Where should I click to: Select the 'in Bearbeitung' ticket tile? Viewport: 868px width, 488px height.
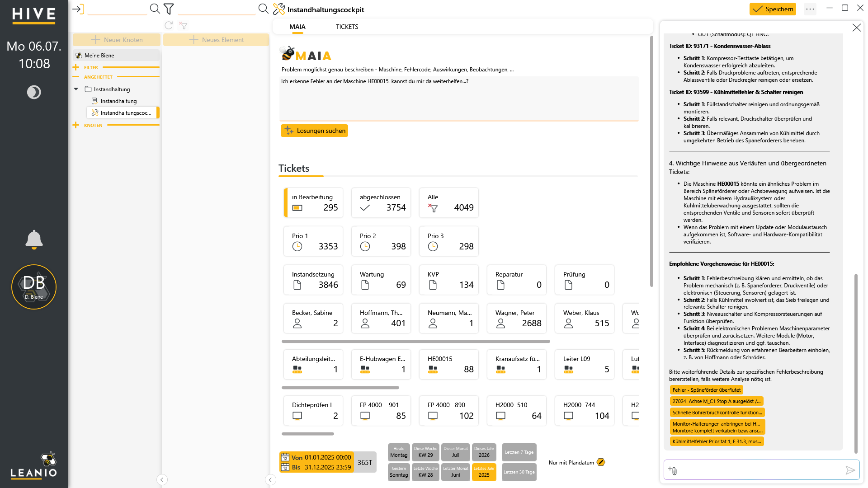pyautogui.click(x=313, y=202)
